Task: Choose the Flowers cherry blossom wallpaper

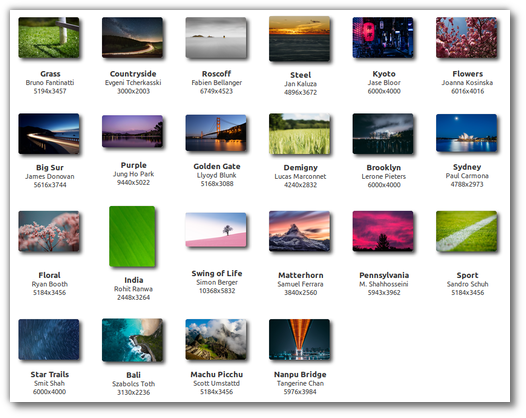Action: pyautogui.click(x=467, y=38)
